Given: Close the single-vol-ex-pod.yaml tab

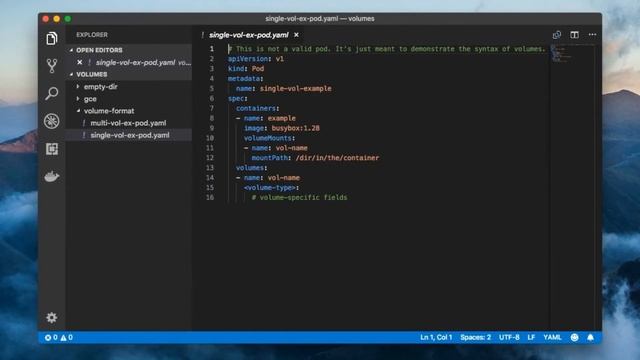Looking at the screenshot, I should tap(296, 35).
